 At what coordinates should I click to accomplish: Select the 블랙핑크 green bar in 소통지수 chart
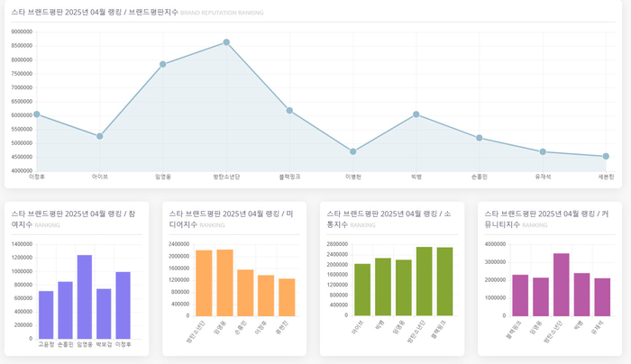click(x=444, y=281)
